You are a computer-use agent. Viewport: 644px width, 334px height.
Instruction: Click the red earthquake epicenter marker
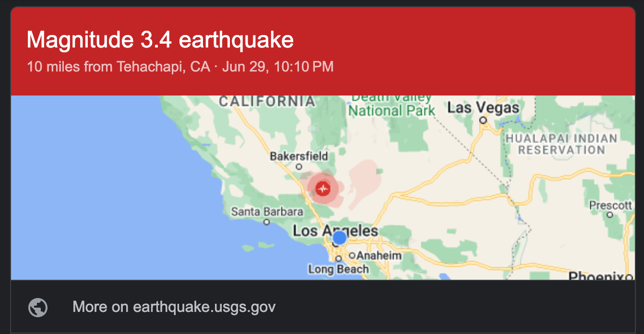pos(323,189)
